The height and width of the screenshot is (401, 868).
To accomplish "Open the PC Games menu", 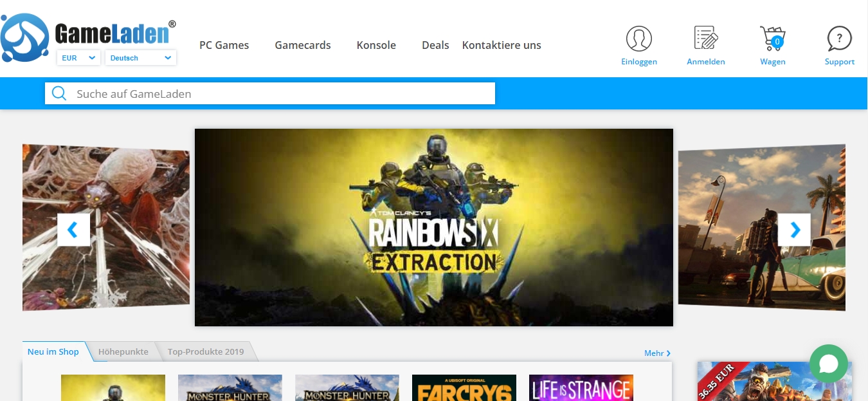I will [224, 45].
